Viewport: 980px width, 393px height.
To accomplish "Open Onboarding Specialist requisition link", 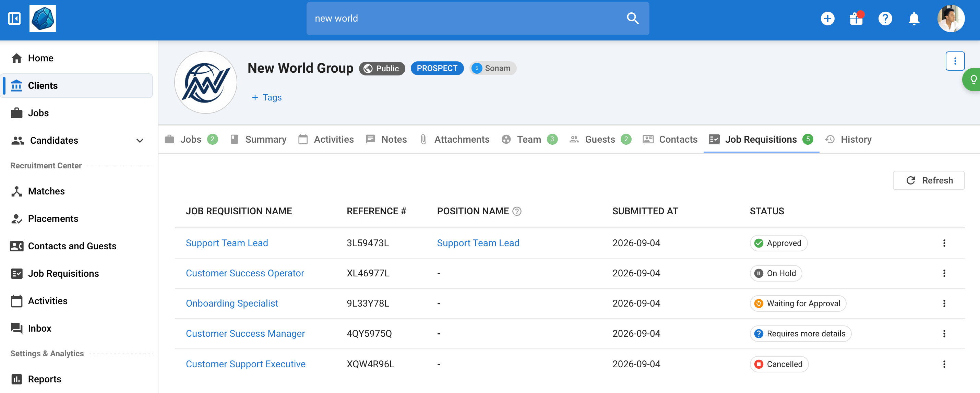I will point(232,303).
